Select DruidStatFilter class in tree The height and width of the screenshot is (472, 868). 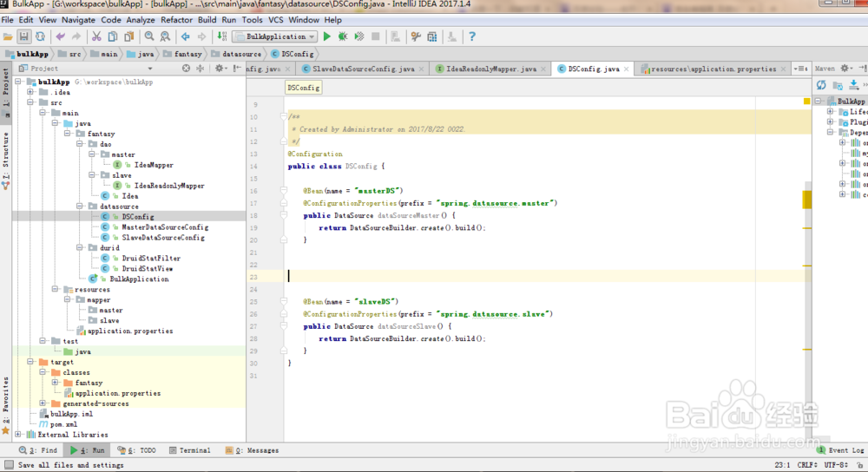pyautogui.click(x=151, y=258)
